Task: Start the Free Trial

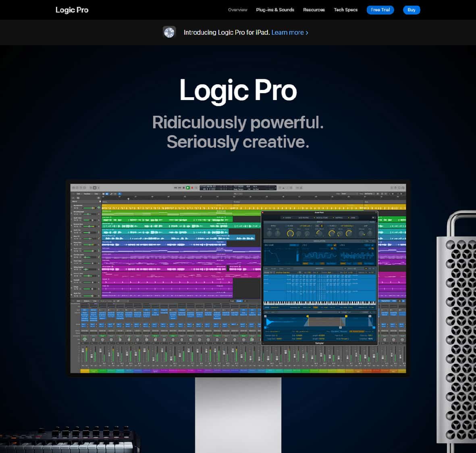Action: click(380, 10)
